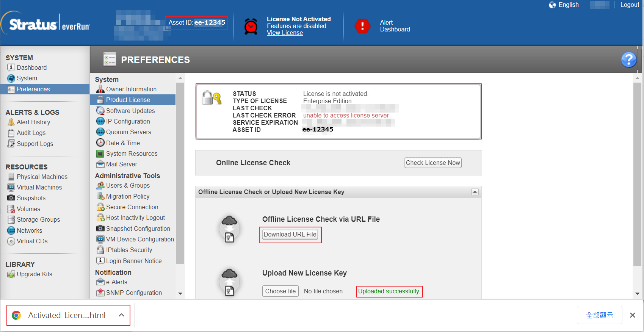The width and height of the screenshot is (644, 332).
Task: Click the Chrome icon on downloaded file
Action: coord(16,315)
